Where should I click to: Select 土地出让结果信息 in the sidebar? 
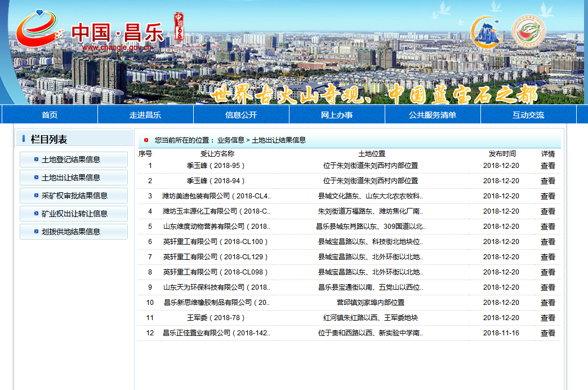tap(71, 178)
